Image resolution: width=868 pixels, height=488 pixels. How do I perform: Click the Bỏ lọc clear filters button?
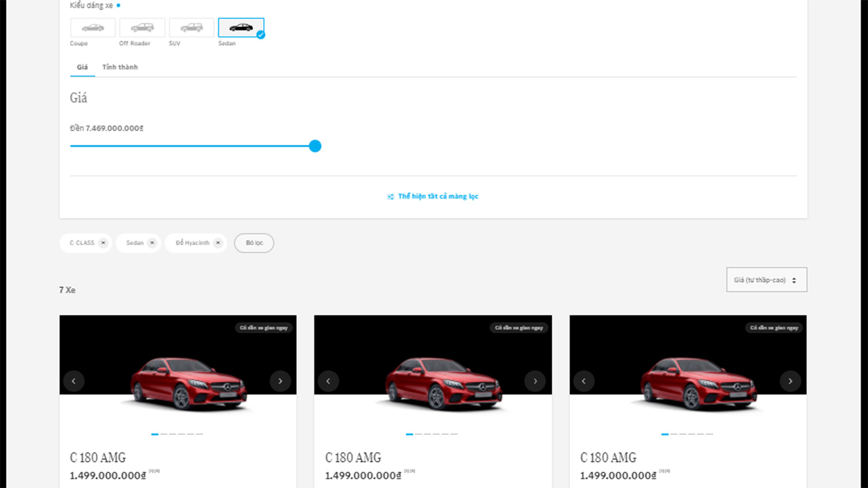[x=254, y=243]
